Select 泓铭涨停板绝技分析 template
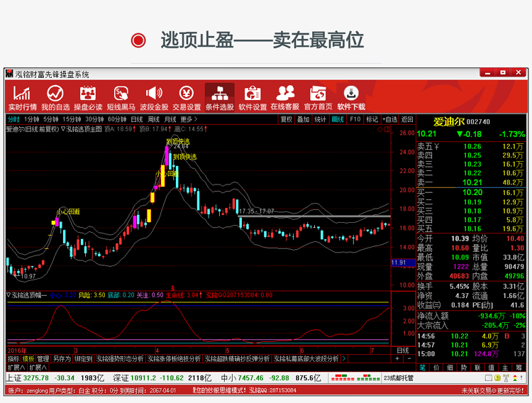 (x=174, y=358)
